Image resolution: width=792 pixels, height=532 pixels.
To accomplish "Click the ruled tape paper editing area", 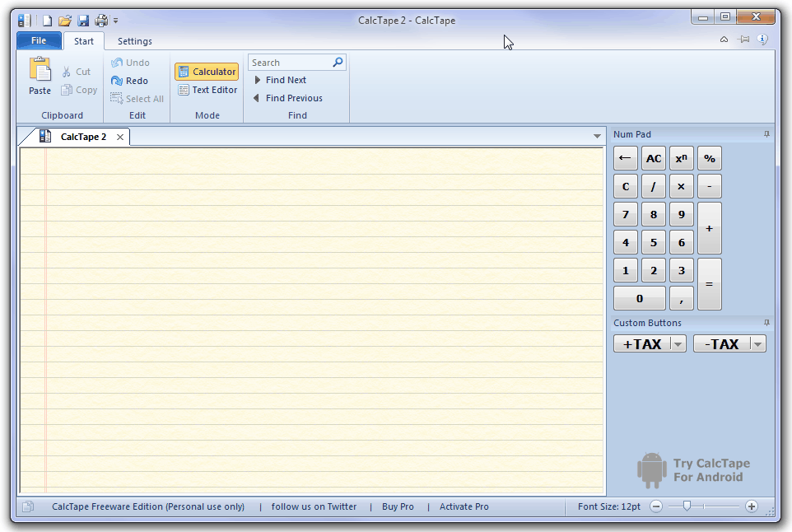I will coord(312,320).
